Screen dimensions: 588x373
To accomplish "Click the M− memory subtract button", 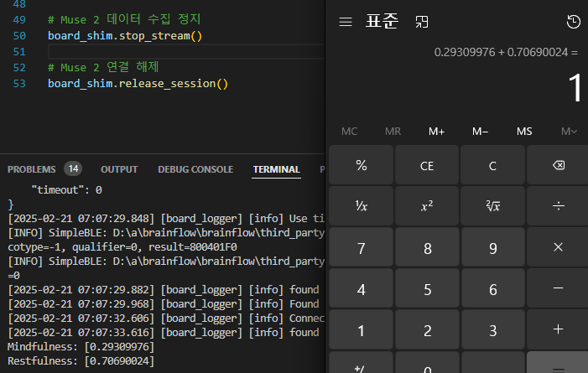I will [480, 132].
